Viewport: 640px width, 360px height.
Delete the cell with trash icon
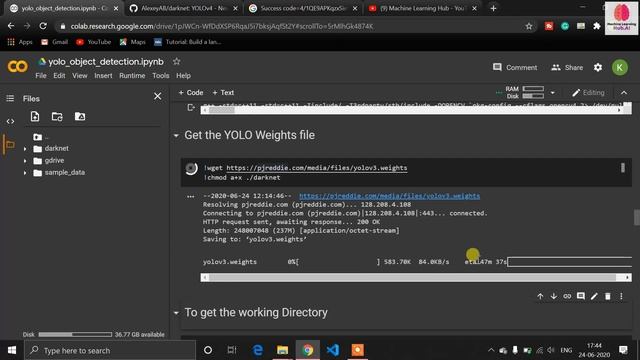(x=608, y=296)
